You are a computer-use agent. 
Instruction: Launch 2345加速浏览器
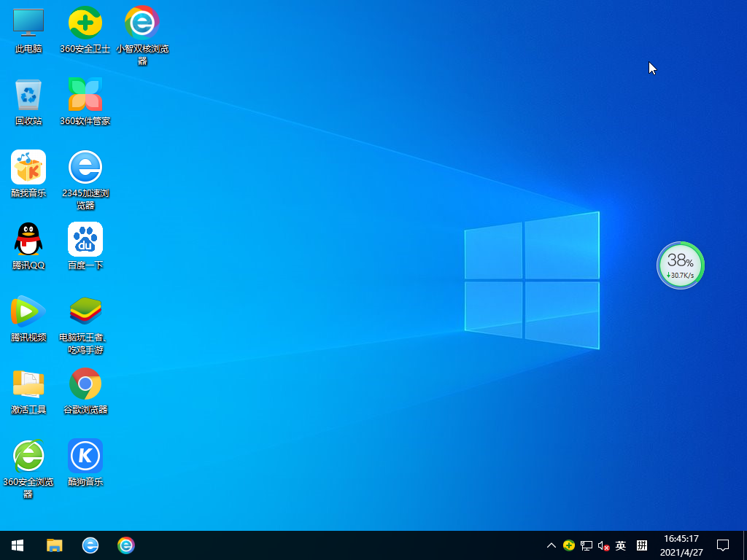coord(85,166)
